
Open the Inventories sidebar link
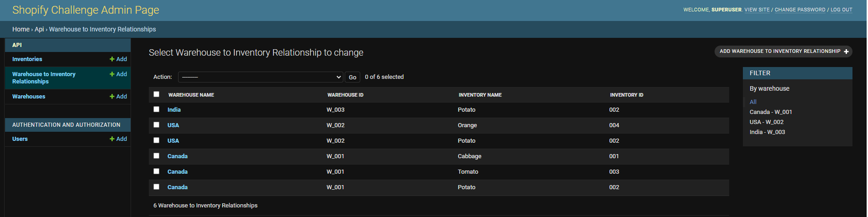pos(27,59)
